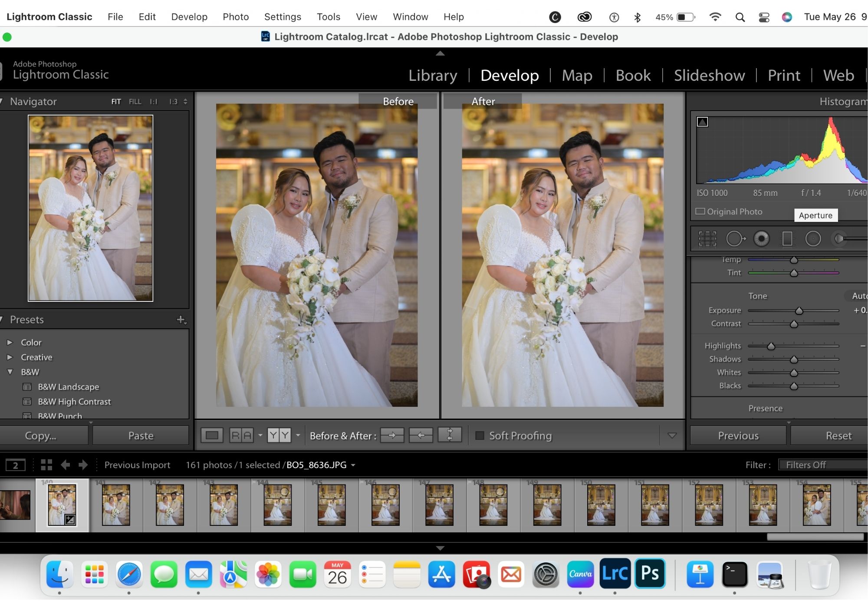Open the Filters Off filter dropdown
Viewport: 868px width, 614px height.
coord(822,465)
